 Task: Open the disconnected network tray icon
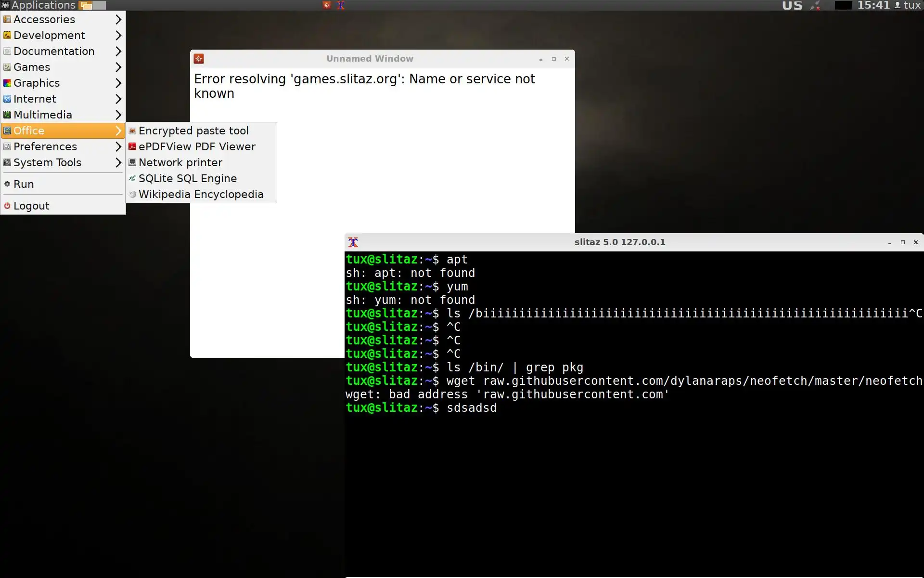[x=815, y=5]
